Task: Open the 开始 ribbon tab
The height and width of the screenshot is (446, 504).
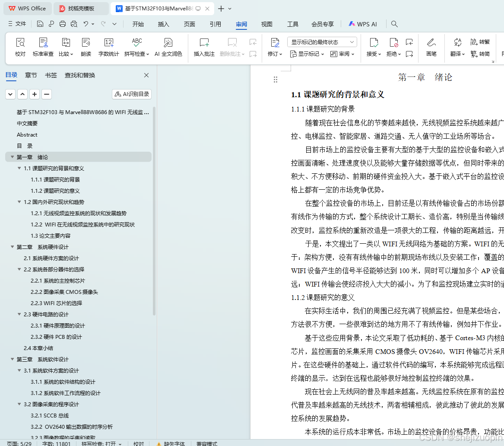Action: point(138,24)
